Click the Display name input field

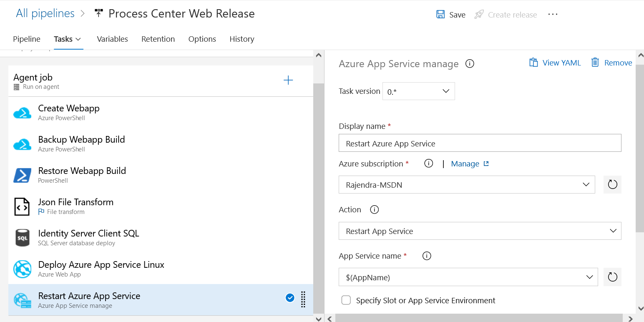pos(480,143)
